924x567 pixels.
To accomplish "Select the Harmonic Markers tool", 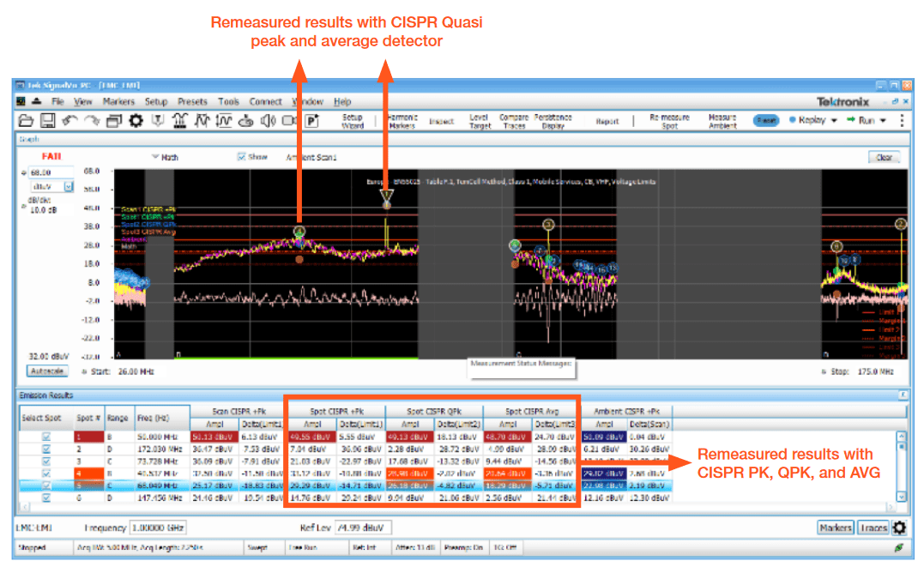I will pos(403,120).
